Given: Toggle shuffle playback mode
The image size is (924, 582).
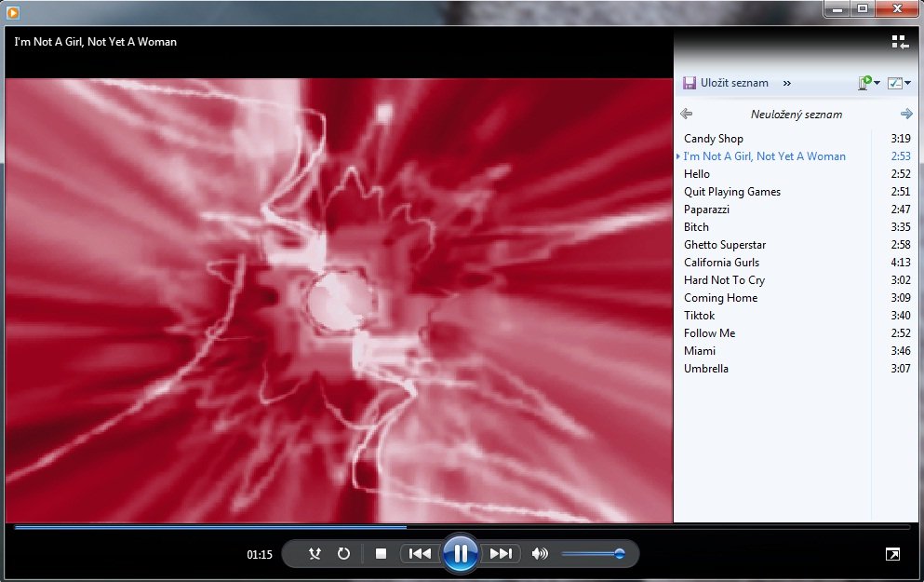Looking at the screenshot, I should [315, 554].
